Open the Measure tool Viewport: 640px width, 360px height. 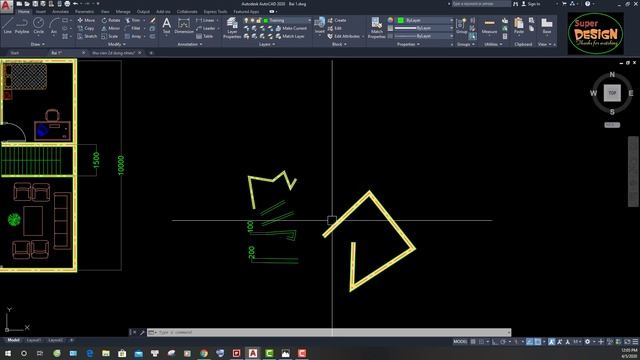pos(489,26)
